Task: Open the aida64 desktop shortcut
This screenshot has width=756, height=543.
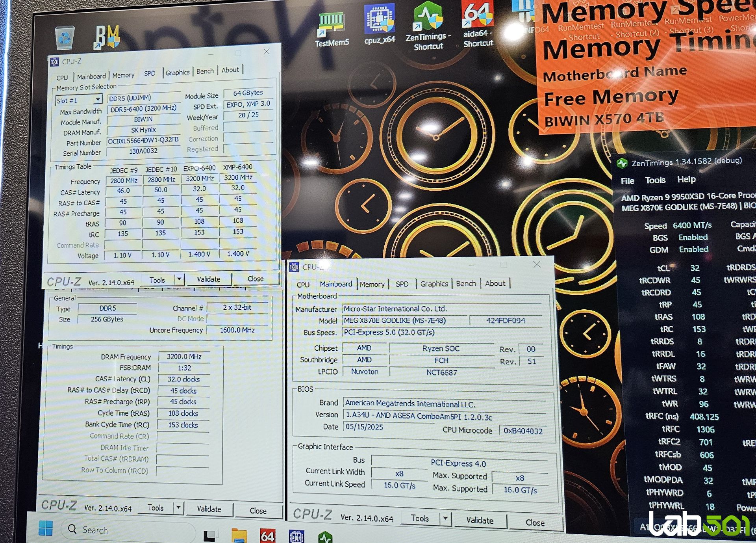Action: pyautogui.click(x=478, y=24)
